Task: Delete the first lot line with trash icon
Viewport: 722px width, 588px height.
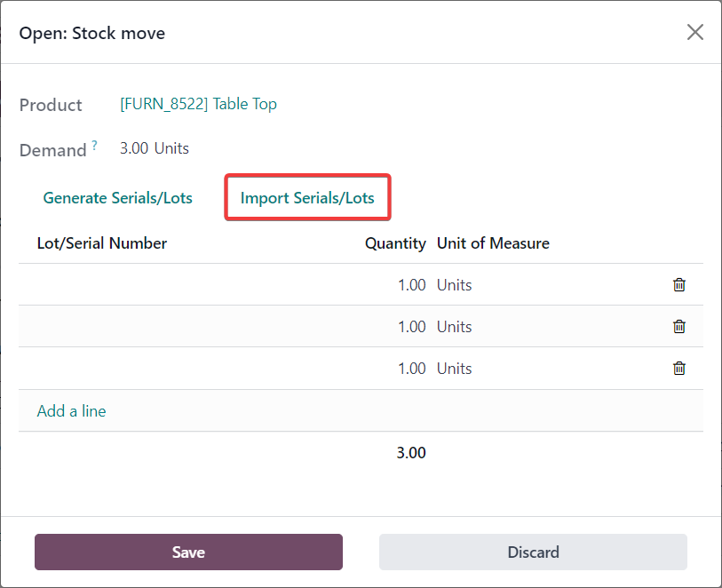Action: tap(679, 284)
